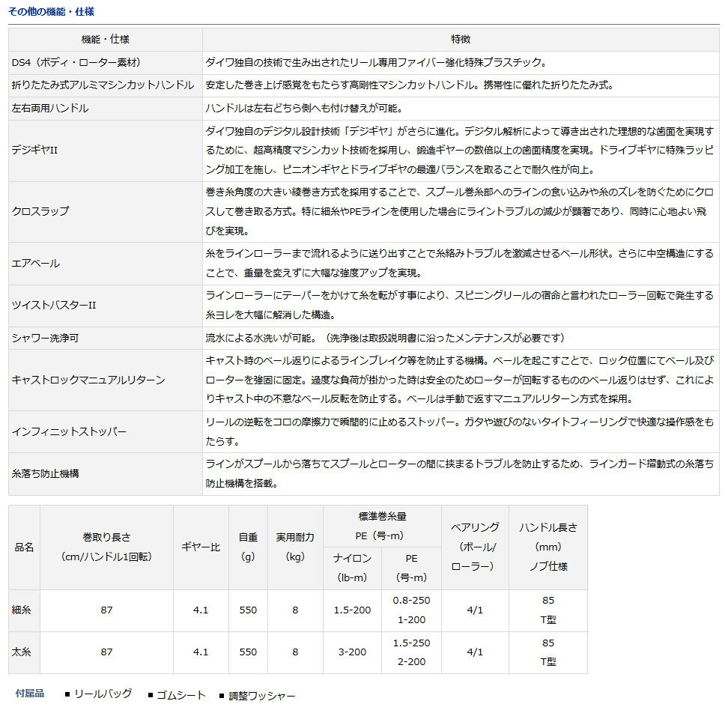Click the bullet square before リールバッグ
728x710 pixels.
(x=67, y=694)
